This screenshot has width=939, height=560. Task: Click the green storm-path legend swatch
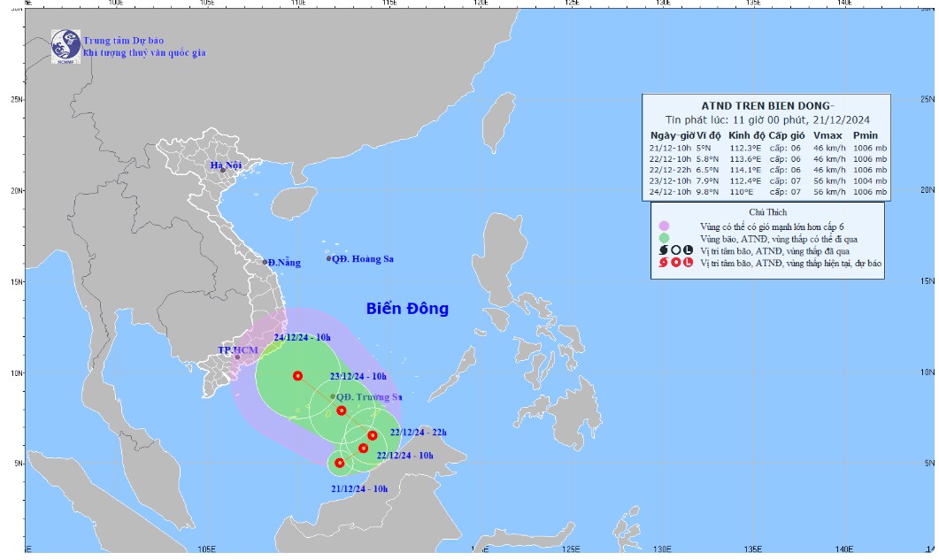(664, 238)
